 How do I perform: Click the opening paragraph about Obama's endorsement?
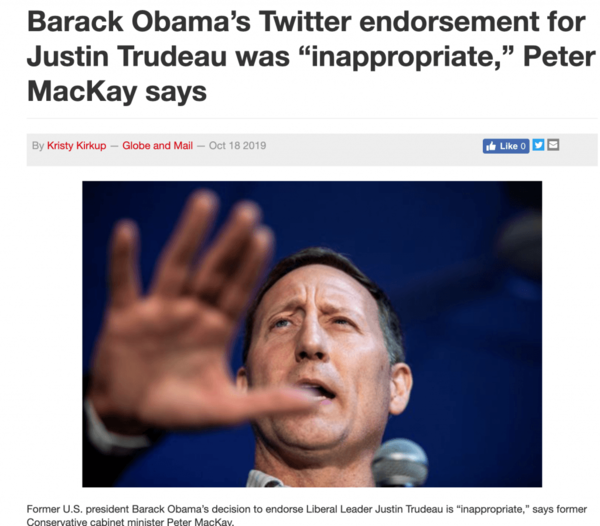point(307,515)
